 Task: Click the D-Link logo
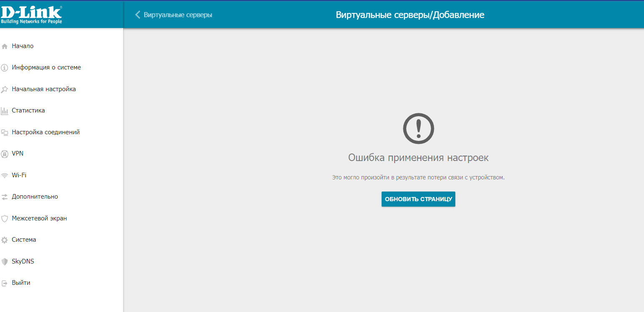[31, 15]
